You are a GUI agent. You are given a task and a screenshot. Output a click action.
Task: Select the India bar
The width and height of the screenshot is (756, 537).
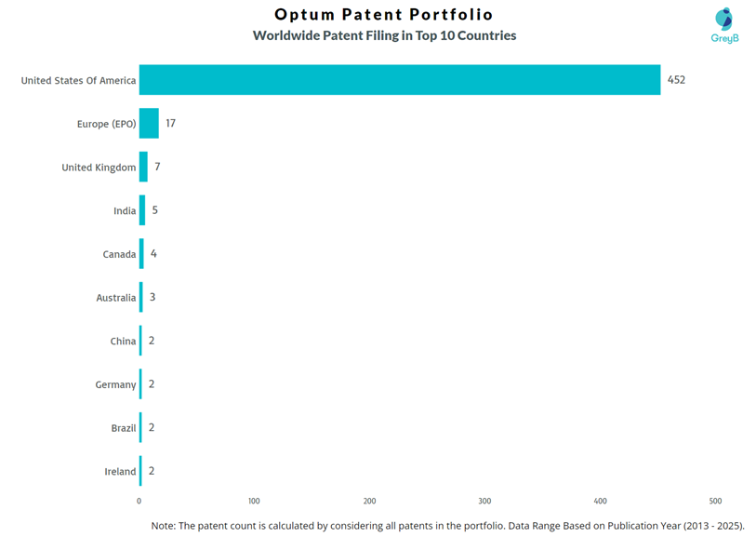click(x=142, y=210)
